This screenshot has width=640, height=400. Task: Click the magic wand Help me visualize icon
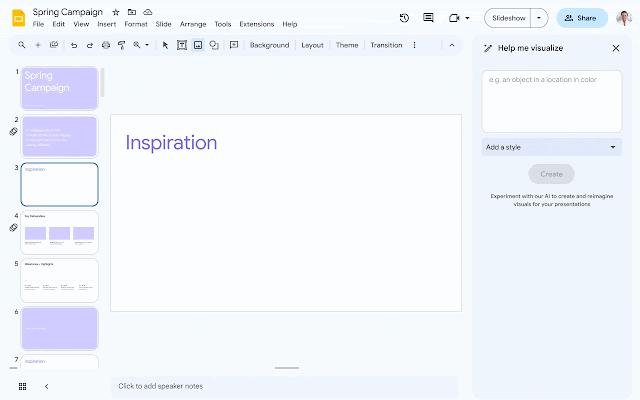pyautogui.click(x=488, y=48)
